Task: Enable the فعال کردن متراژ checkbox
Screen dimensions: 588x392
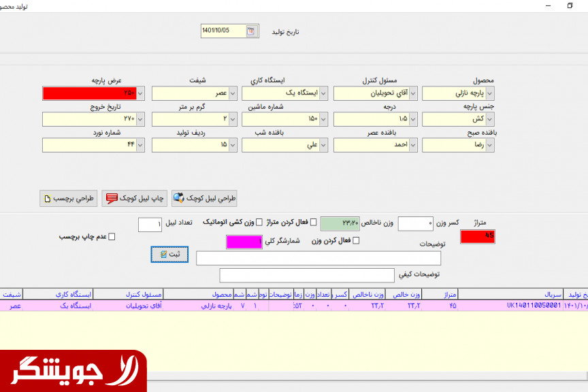Action: coord(313,223)
